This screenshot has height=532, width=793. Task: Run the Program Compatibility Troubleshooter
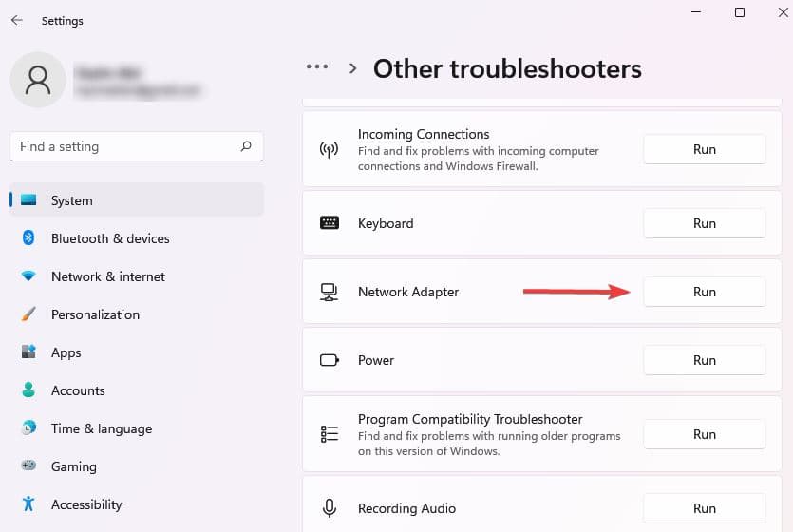(704, 434)
